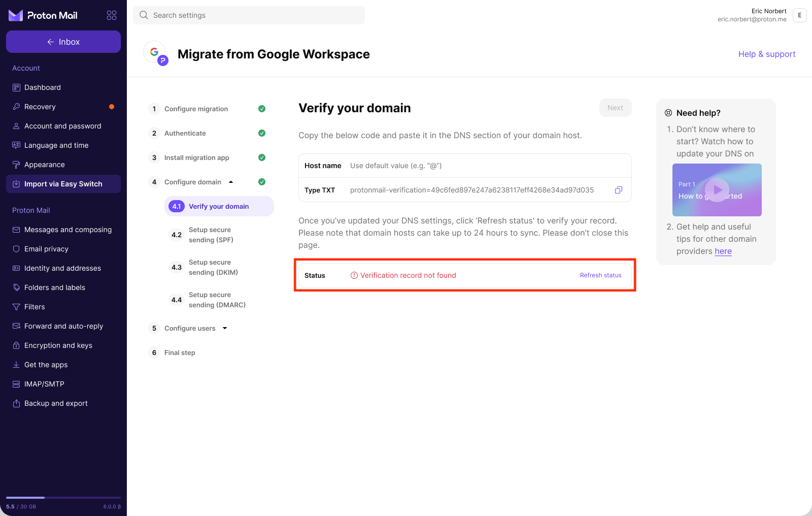812x516 pixels.
Task: Select step 4.2 Setup secure sending (SPF)
Action: (219, 235)
